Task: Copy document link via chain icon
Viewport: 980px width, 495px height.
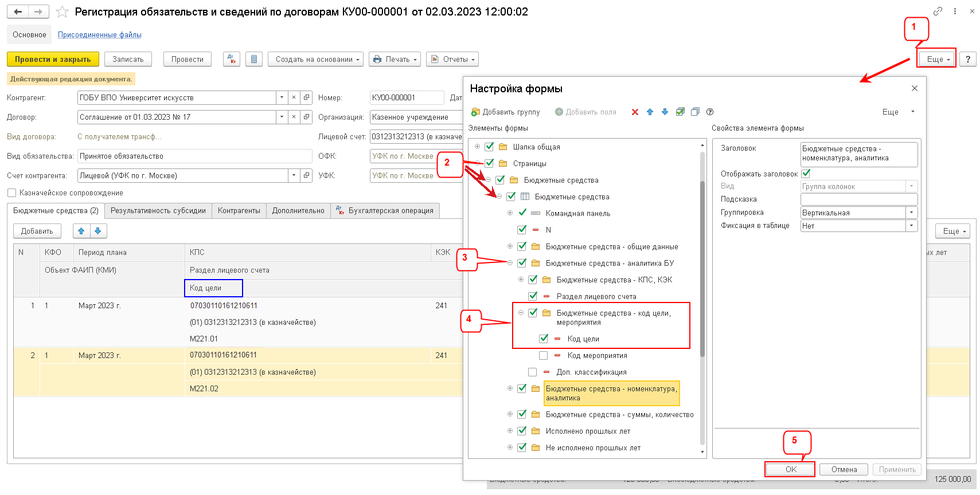Action: (x=938, y=11)
